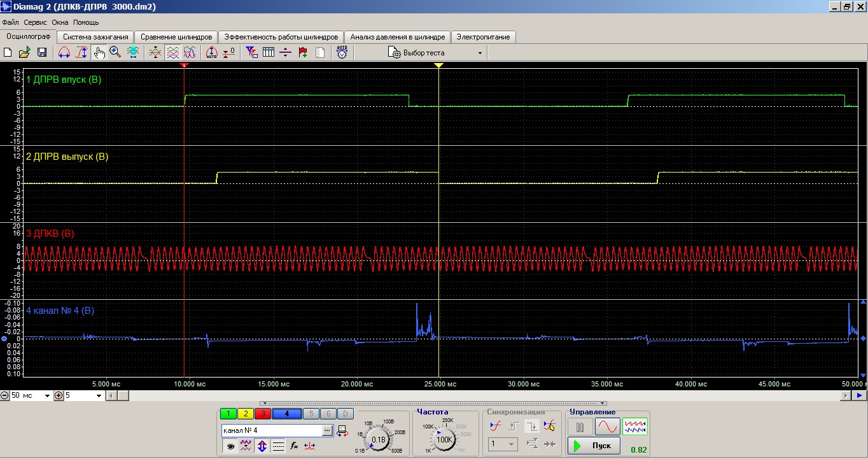Select red channel 3 button
Image resolution: width=868 pixels, height=459 pixels.
[x=262, y=414]
